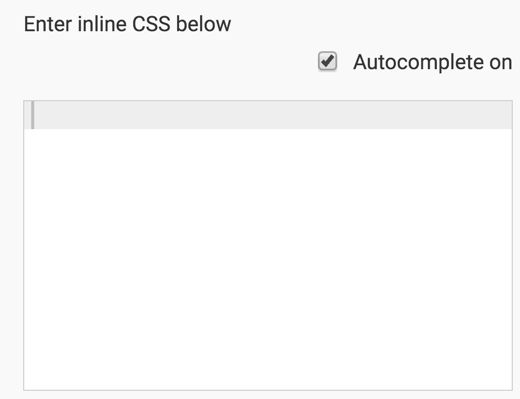Click the 'Enter inline CSS below' label

pyautogui.click(x=127, y=24)
